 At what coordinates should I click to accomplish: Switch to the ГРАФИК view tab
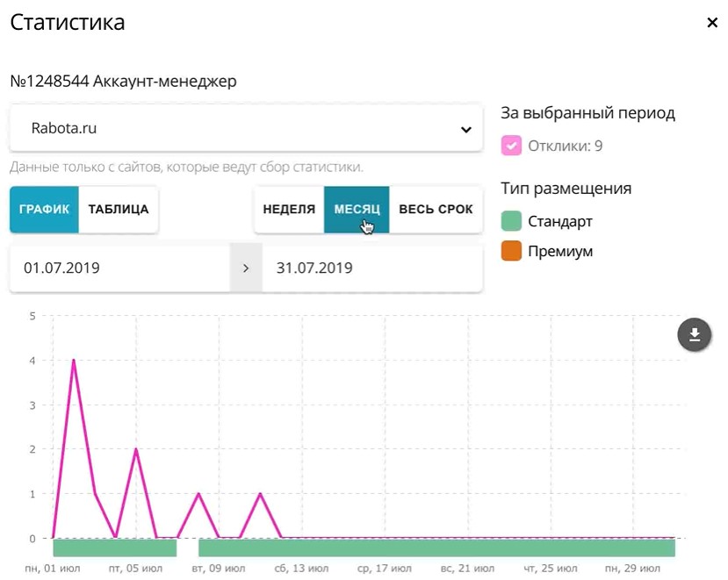pos(44,209)
